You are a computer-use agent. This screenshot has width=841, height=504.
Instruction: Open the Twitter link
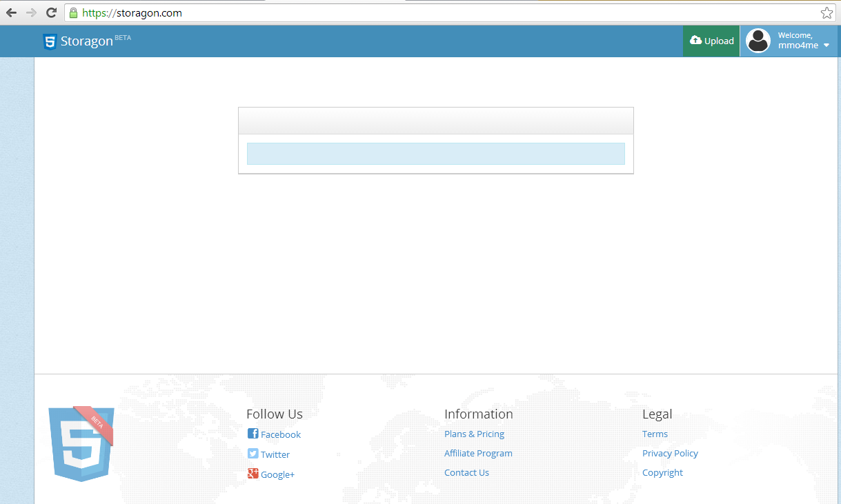[275, 454]
